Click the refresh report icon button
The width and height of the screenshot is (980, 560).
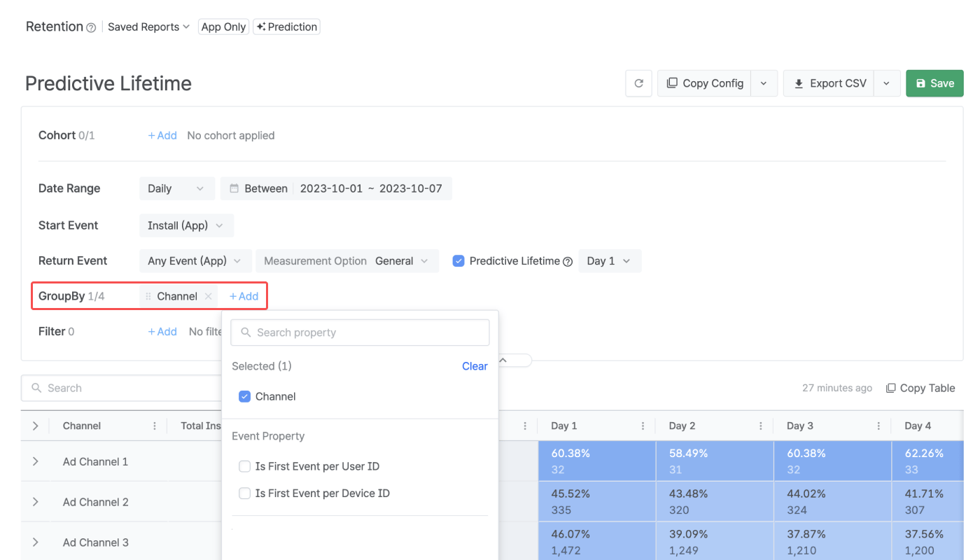tap(638, 83)
